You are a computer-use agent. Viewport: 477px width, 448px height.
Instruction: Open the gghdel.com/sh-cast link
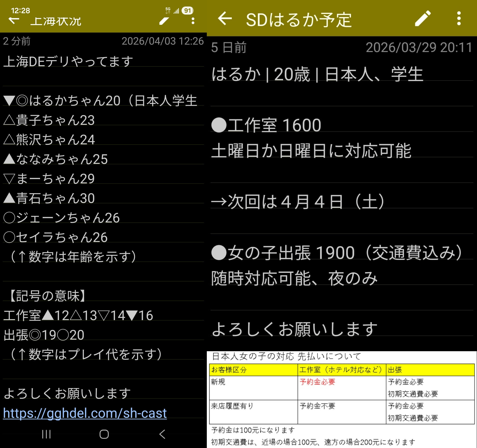coord(85,413)
